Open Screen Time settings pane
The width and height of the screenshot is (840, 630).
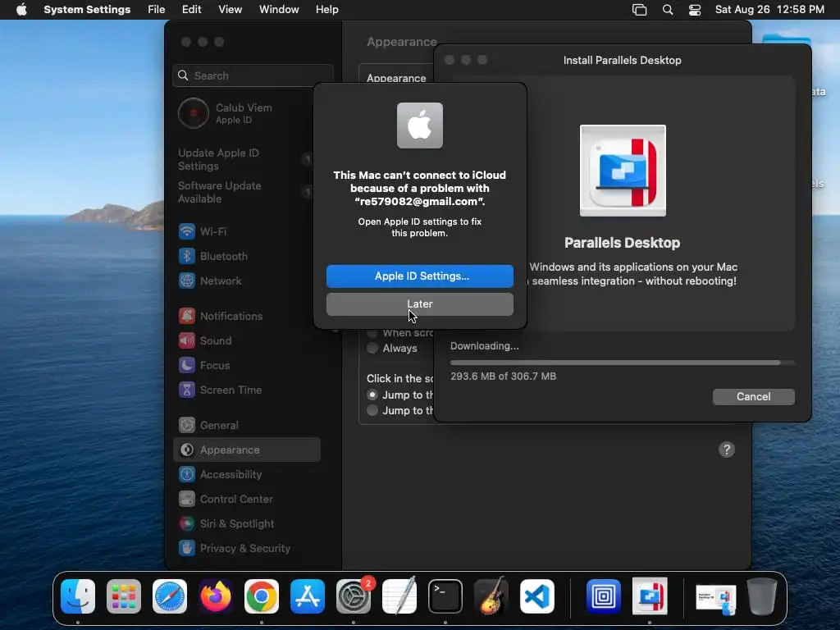pos(246,390)
